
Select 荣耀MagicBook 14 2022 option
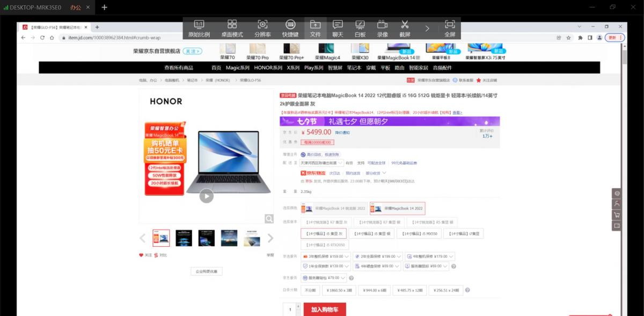tap(398, 208)
